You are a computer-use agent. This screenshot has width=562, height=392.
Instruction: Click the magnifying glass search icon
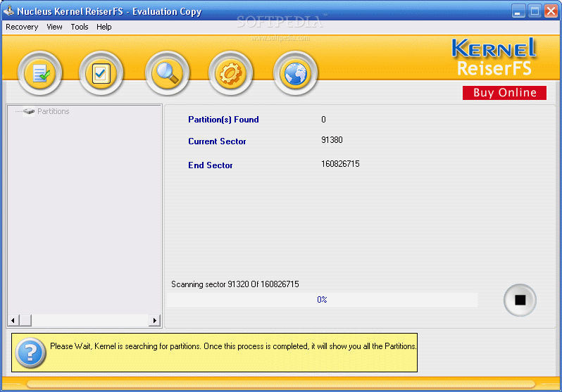[167, 73]
